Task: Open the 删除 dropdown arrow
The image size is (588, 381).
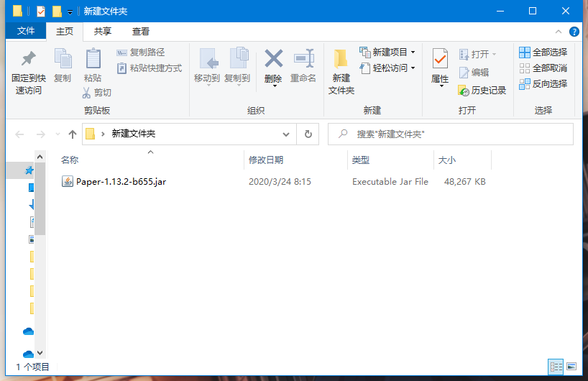Action: (275, 86)
